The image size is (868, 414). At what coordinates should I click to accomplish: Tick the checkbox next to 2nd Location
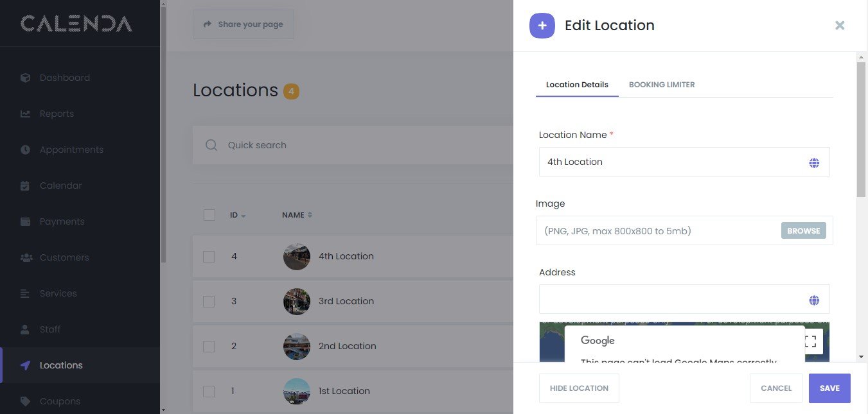[x=209, y=346]
